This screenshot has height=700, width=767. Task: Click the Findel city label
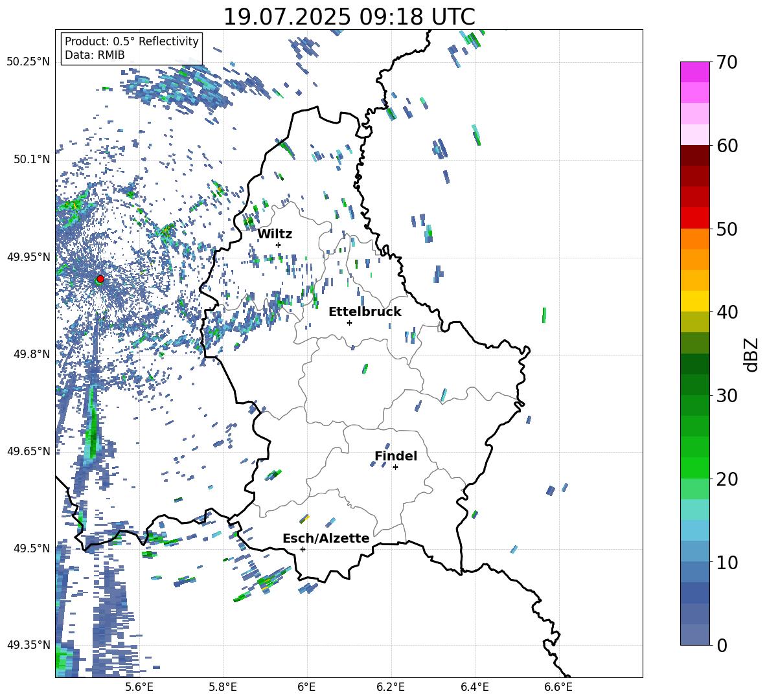pos(396,456)
